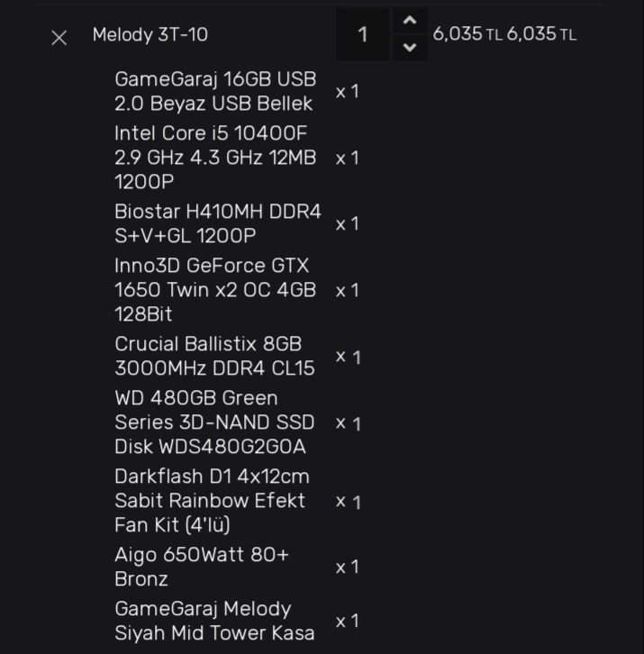Remove Melody 3T-10 from cart
Image resolution: width=644 pixels, height=654 pixels.
[x=59, y=37]
